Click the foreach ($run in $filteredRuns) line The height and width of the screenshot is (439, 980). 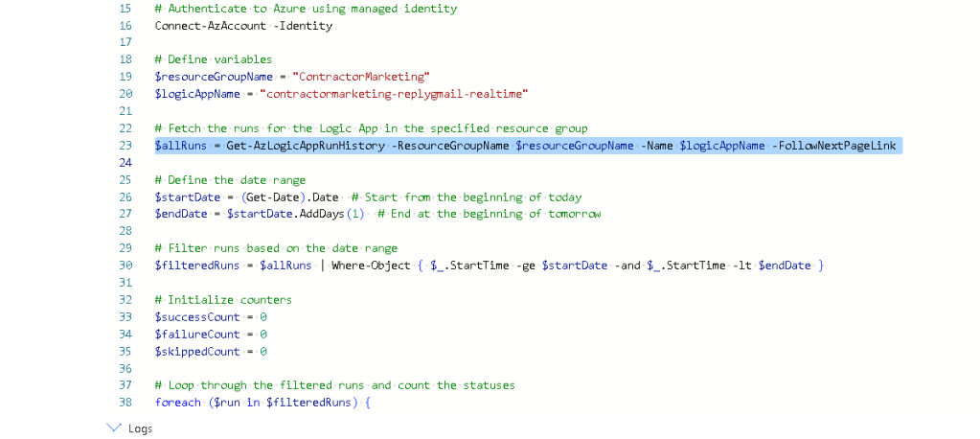pyautogui.click(x=263, y=403)
